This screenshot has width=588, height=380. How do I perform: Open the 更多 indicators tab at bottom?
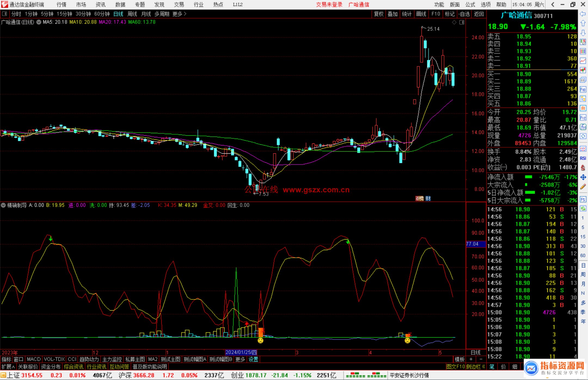point(240,359)
